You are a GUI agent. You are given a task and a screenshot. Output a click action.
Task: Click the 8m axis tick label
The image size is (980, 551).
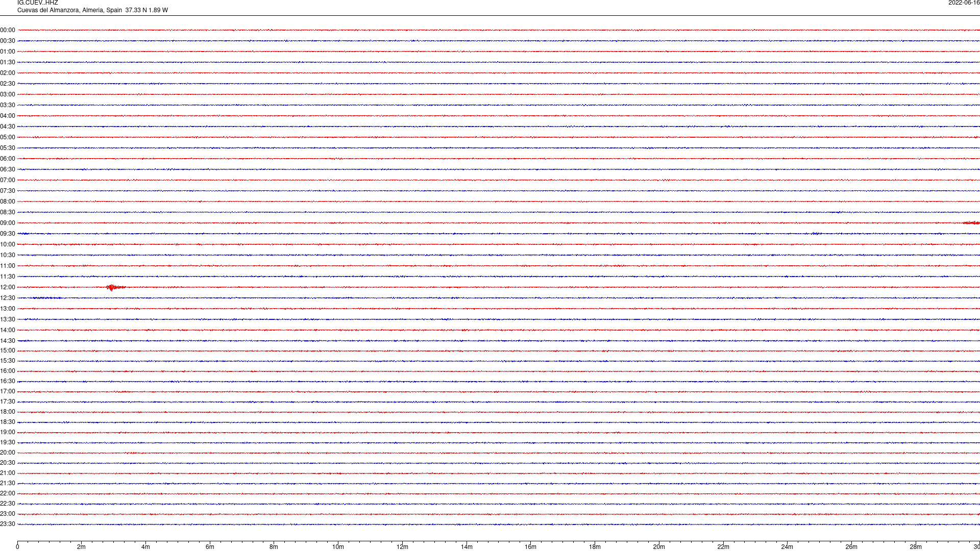[274, 547]
